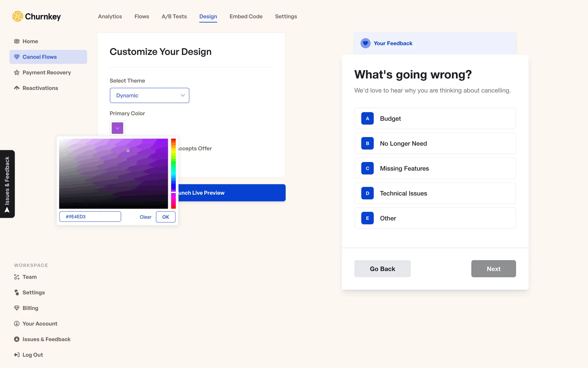
Task: Open Team via its sidebar icon
Action: [x=17, y=277]
